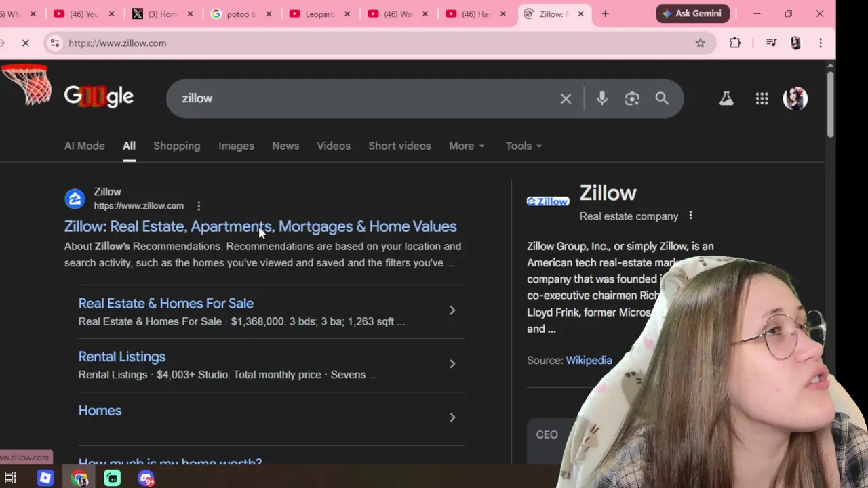This screenshot has height=488, width=868.
Task: Expand the Homes row chevron
Action: (x=452, y=418)
